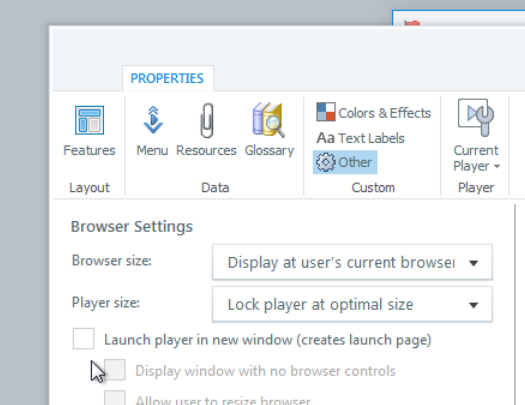The height and width of the screenshot is (405, 525).
Task: Click the Resources label under Data
Action: click(206, 150)
